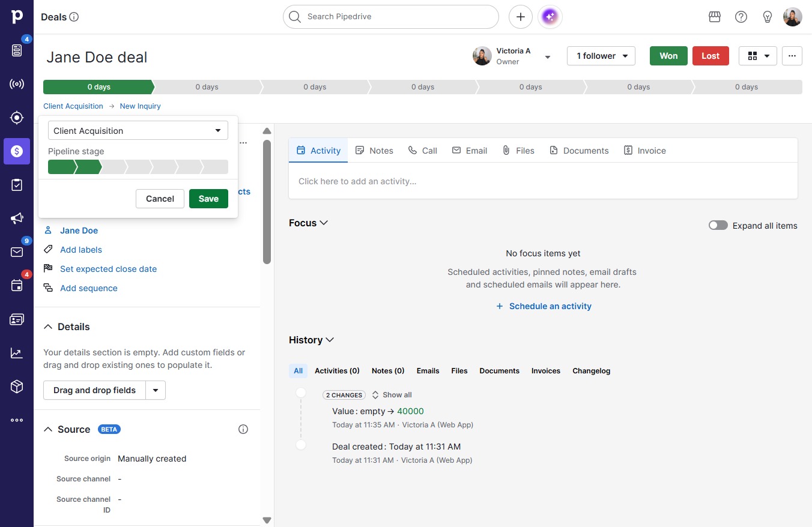Open the deal more-actions ellipsis button
The image size is (812, 527).
(x=792, y=56)
